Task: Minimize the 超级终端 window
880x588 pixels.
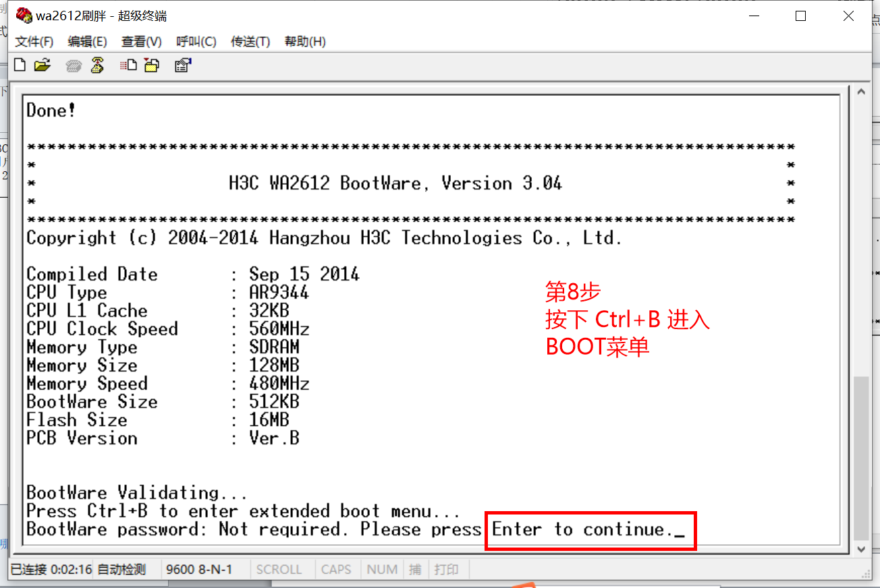Action: (x=753, y=16)
